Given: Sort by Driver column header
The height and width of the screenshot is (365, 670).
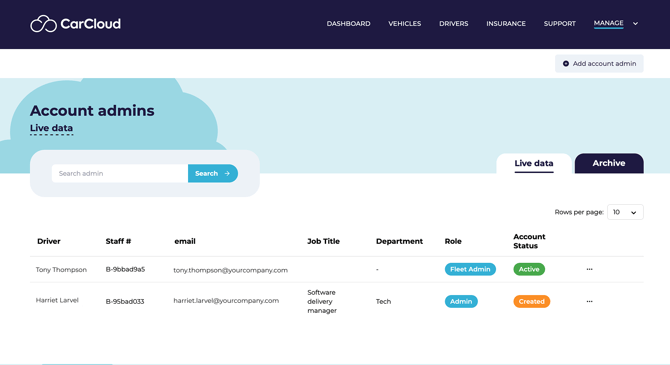Looking at the screenshot, I should pos(49,241).
